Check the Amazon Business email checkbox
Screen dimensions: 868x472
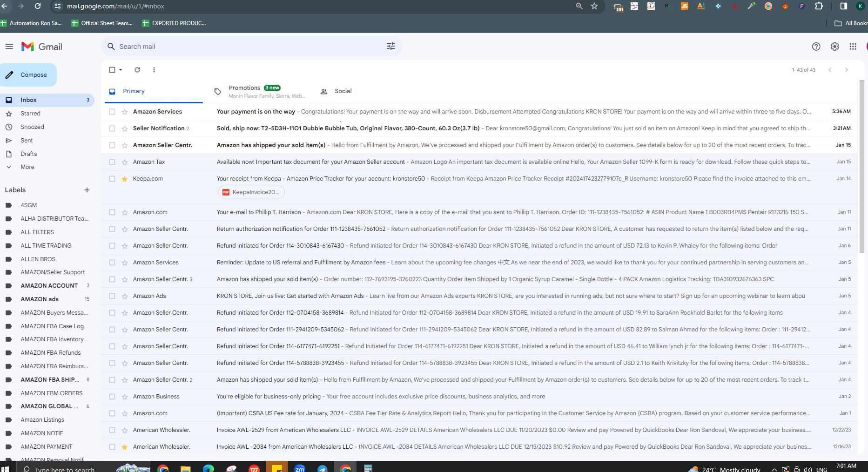(112, 397)
